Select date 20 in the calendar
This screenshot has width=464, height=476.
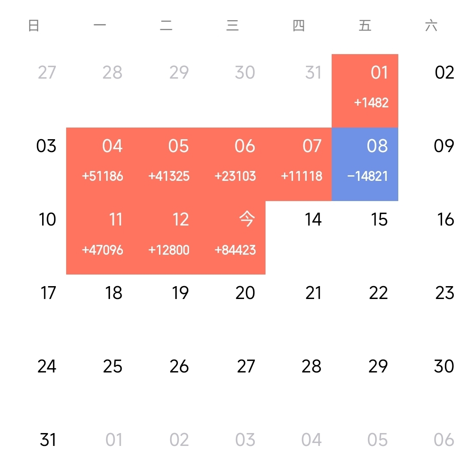245,293
